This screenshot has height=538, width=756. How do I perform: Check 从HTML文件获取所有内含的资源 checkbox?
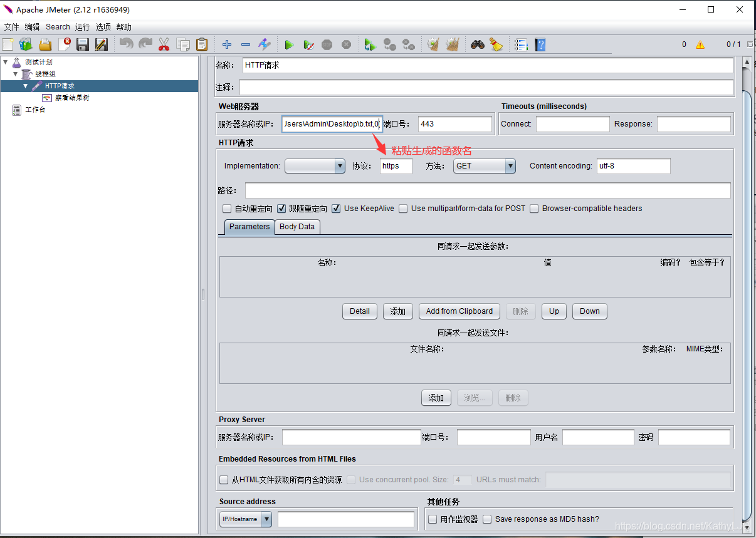(224, 480)
